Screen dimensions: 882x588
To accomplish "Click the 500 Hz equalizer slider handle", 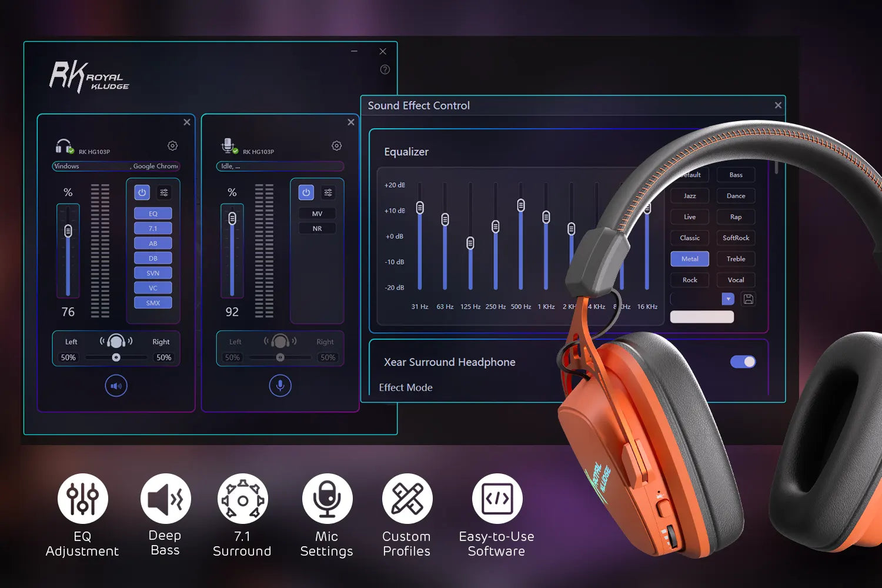I will pos(521,205).
